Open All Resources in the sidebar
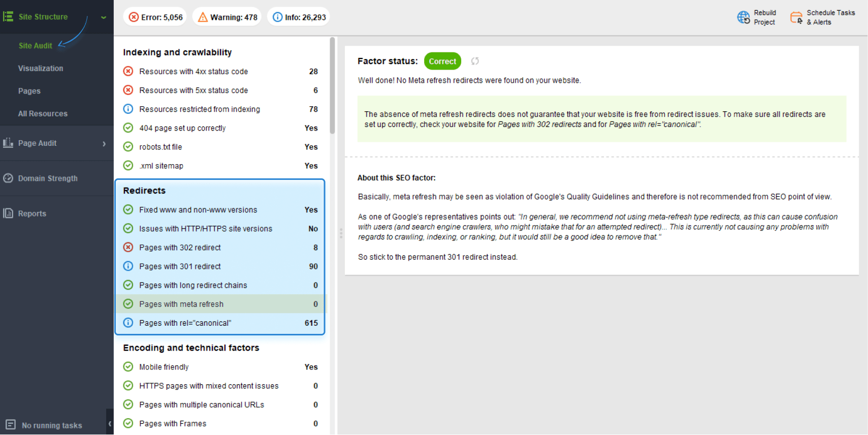The image size is (868, 435). [x=43, y=114]
